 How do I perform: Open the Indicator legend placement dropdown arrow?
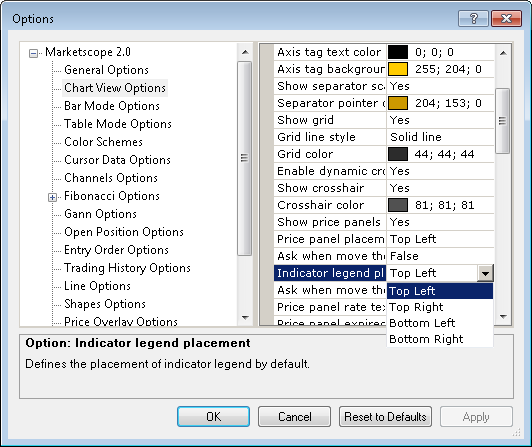(485, 273)
